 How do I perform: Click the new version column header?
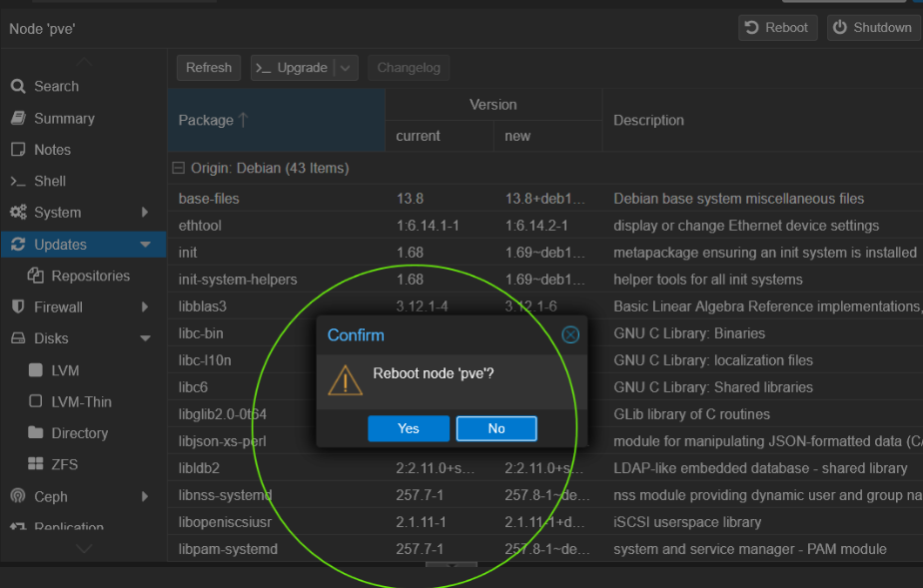tap(547, 136)
